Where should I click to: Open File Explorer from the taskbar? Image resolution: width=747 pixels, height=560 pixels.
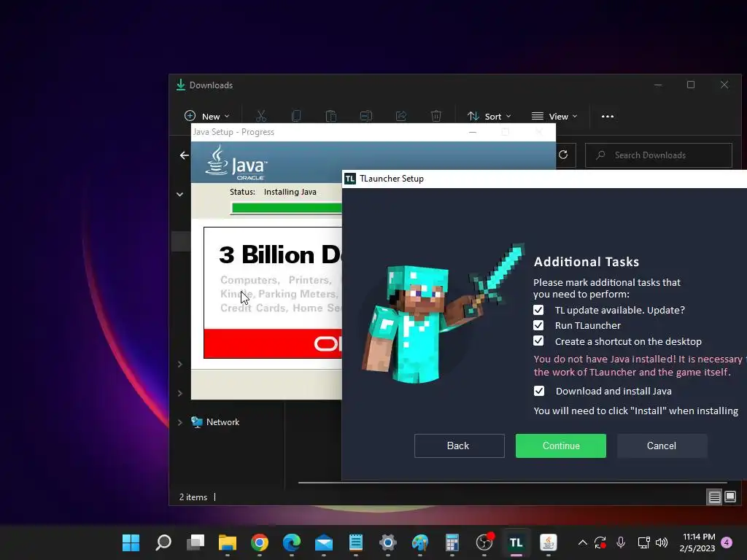tap(228, 542)
